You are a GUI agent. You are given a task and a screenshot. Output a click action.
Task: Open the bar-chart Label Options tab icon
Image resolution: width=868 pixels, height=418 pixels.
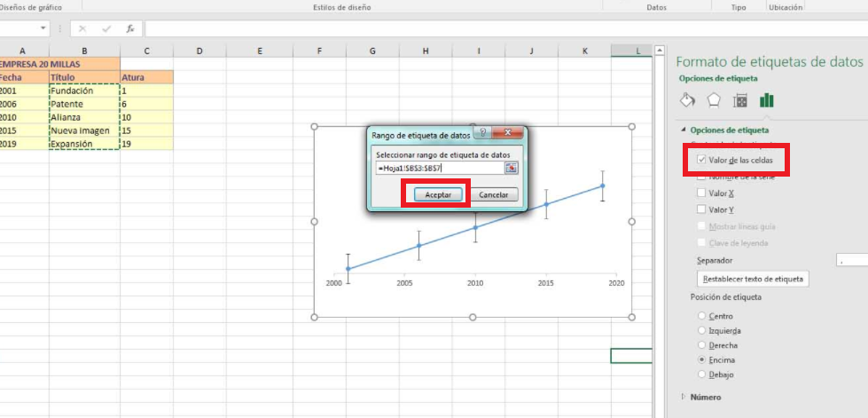767,99
